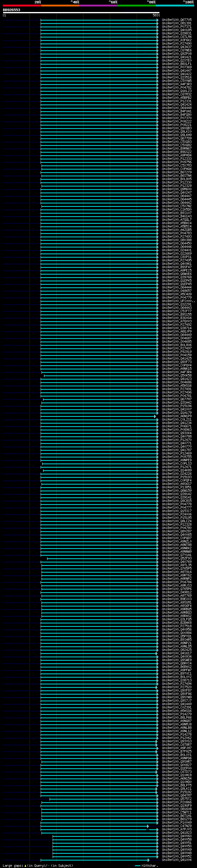Click hit label UniRef100_P07369
The height and width of the screenshot is (868, 197).
click(176, 67)
